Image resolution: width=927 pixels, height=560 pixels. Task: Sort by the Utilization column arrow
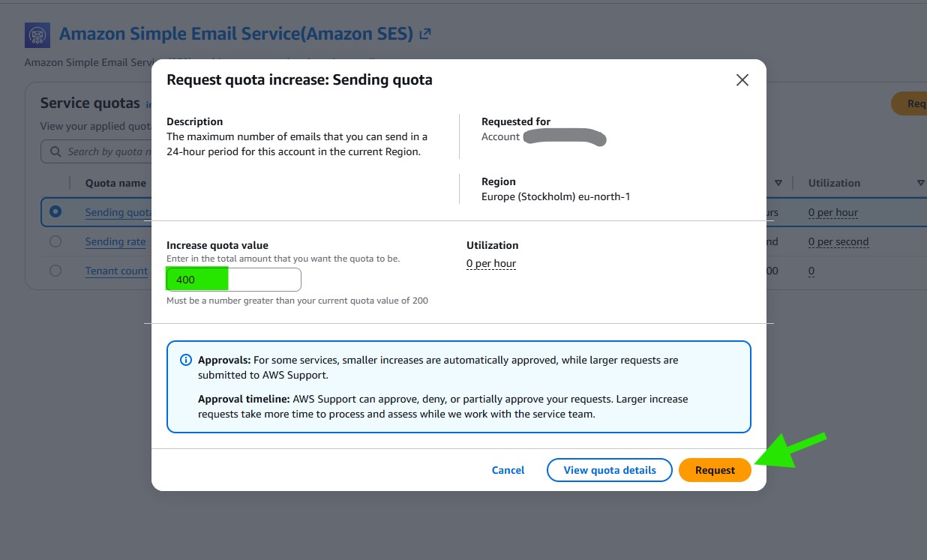[x=920, y=183]
